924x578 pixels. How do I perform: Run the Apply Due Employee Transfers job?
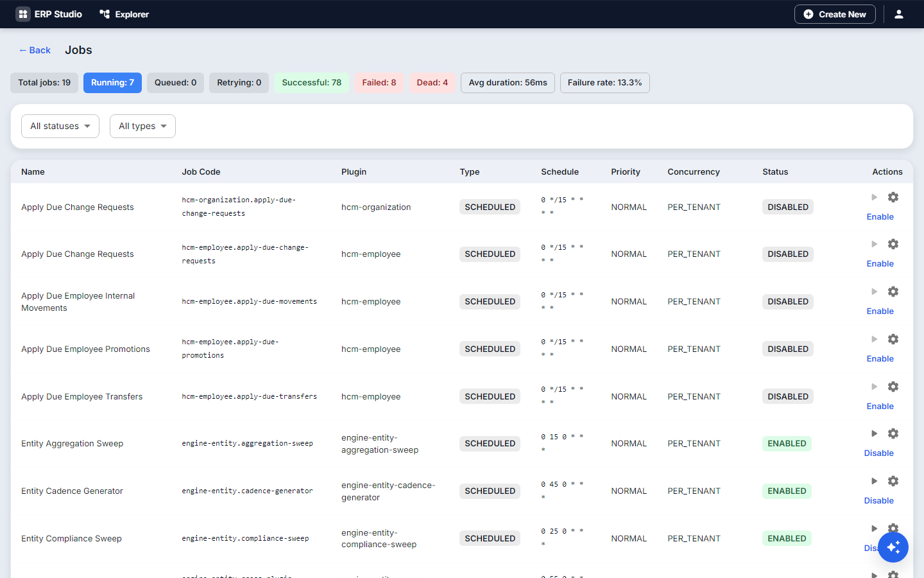(x=874, y=387)
